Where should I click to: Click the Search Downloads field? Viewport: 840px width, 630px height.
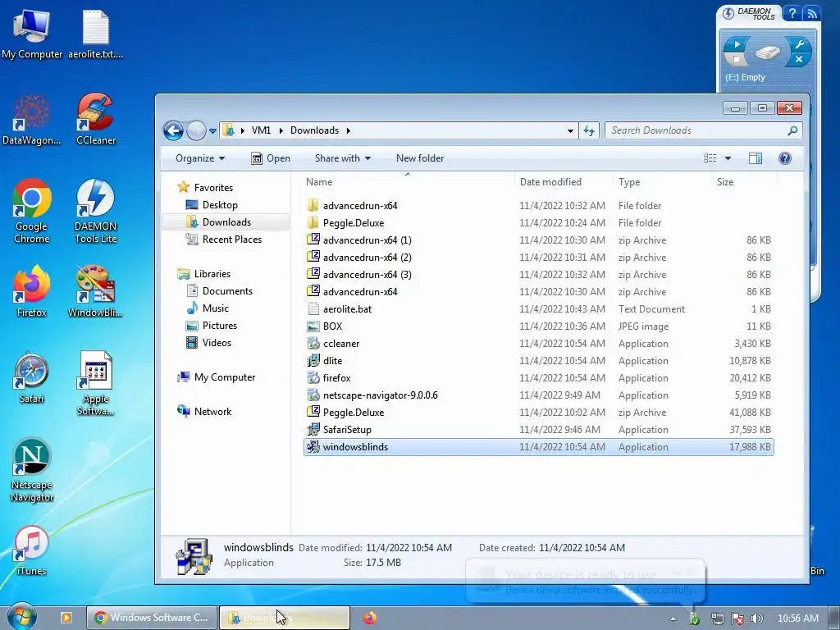pyautogui.click(x=703, y=130)
